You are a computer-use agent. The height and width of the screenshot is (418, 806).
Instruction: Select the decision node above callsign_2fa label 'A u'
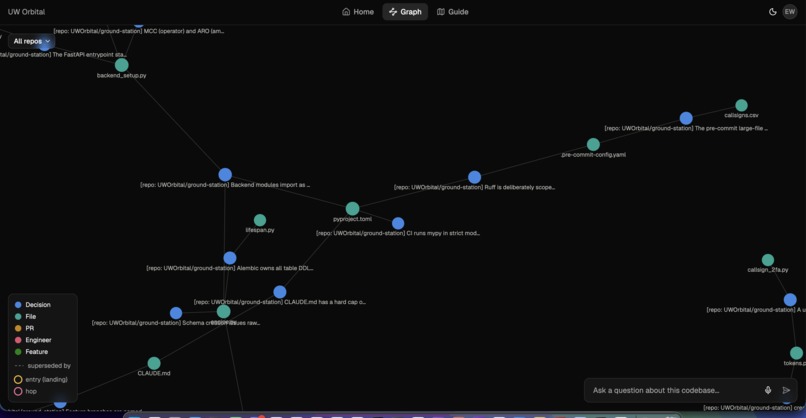point(790,299)
